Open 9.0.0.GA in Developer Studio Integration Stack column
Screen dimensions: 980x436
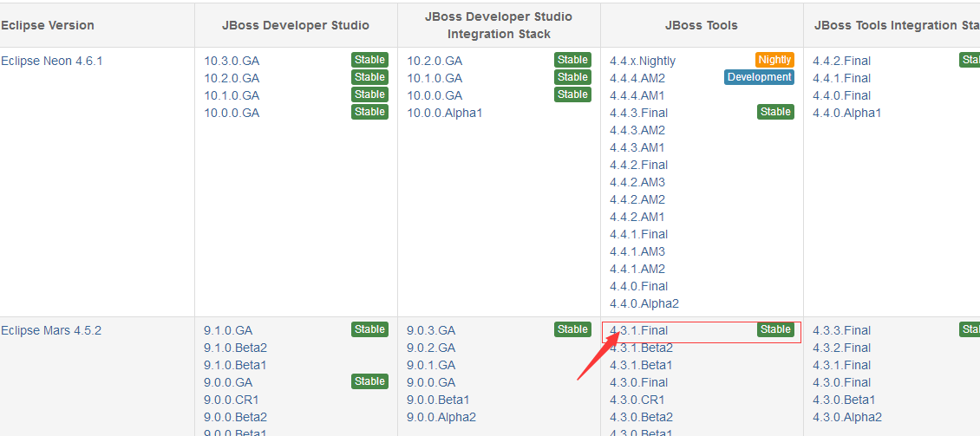click(431, 382)
